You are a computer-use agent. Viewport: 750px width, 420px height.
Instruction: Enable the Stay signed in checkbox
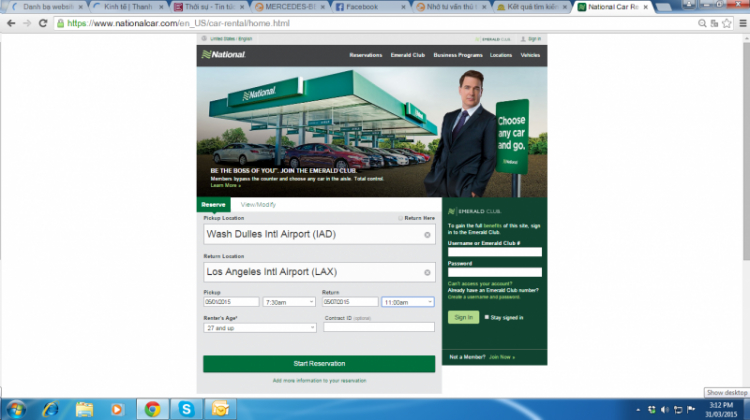pyautogui.click(x=487, y=317)
